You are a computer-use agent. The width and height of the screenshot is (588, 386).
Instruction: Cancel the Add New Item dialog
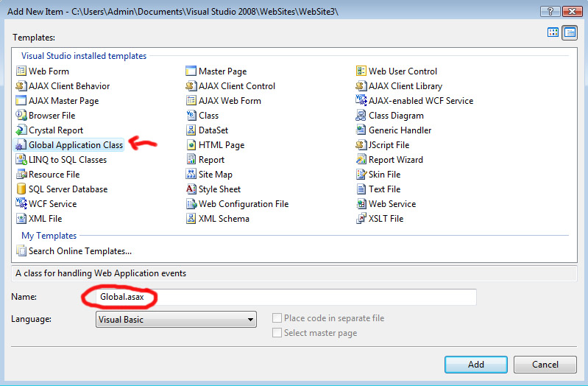[x=545, y=365]
